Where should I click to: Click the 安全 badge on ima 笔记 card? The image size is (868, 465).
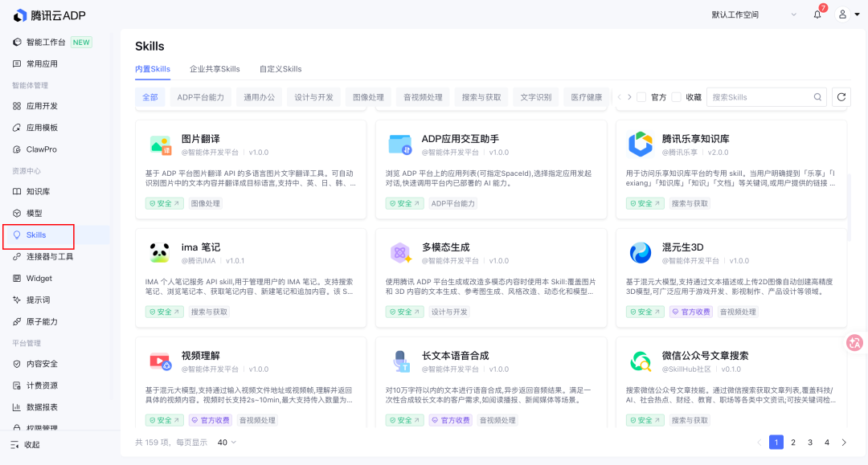165,312
